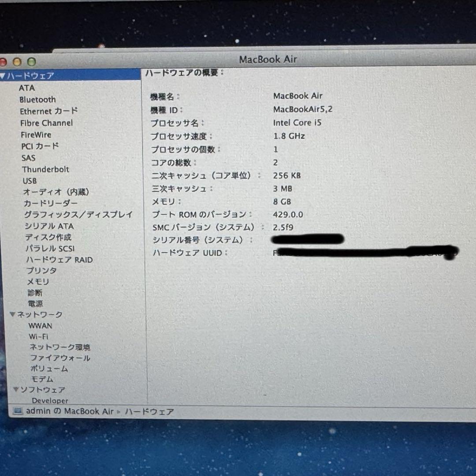476x476 pixels.
Task: Zoom the window with the green button
Action: 32,62
